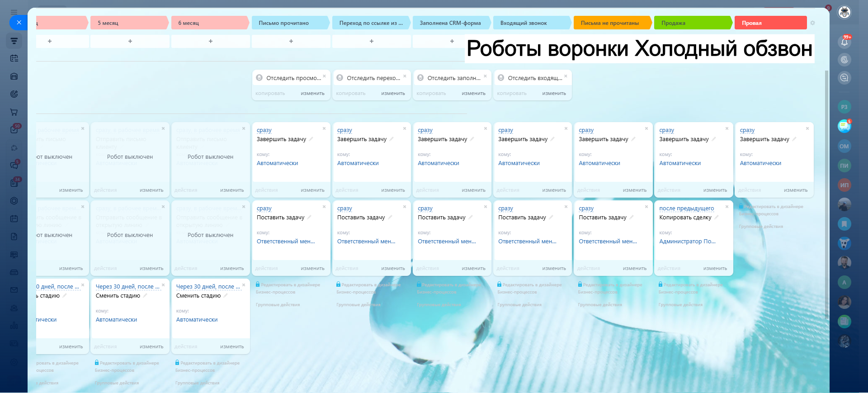
Task: Delete the Копировать сделку robot
Action: tap(727, 207)
